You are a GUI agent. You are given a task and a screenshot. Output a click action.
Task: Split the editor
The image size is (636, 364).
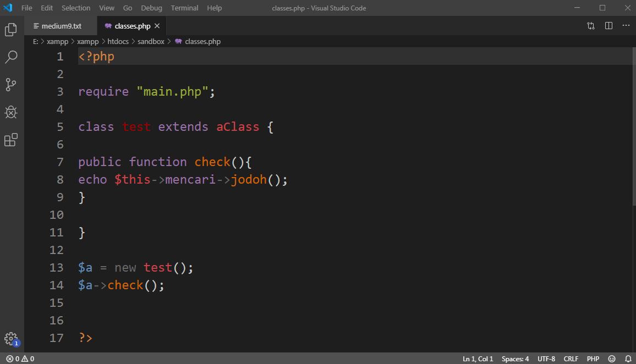608,25
